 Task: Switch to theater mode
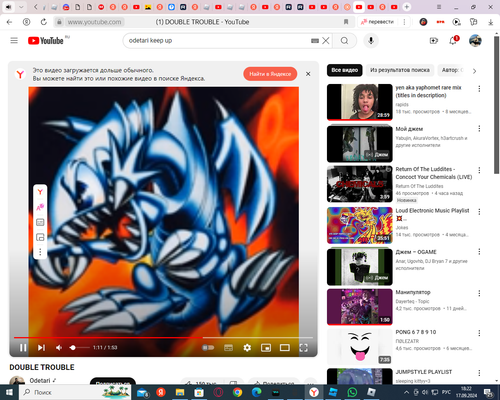[285, 348]
